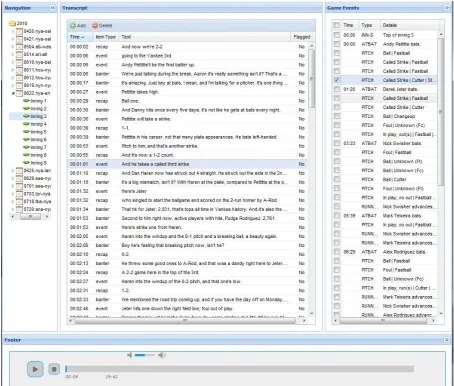The image size is (454, 386).
Task: Select the 0612 game file icon
Action: (19, 78)
